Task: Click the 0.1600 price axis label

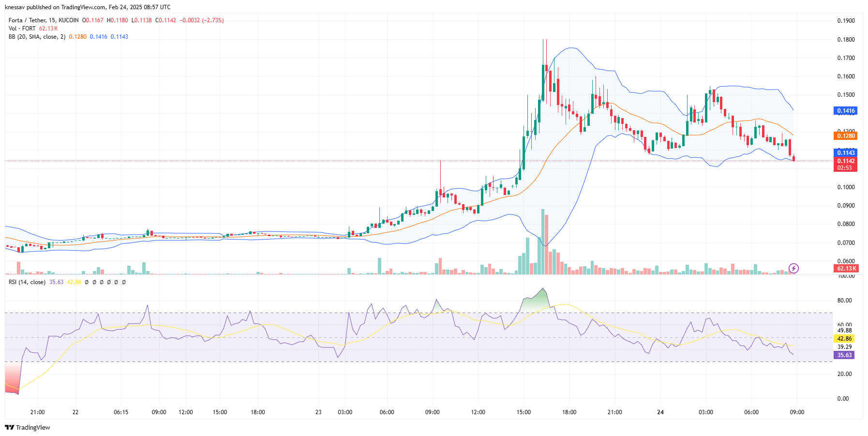Action: tap(846, 76)
